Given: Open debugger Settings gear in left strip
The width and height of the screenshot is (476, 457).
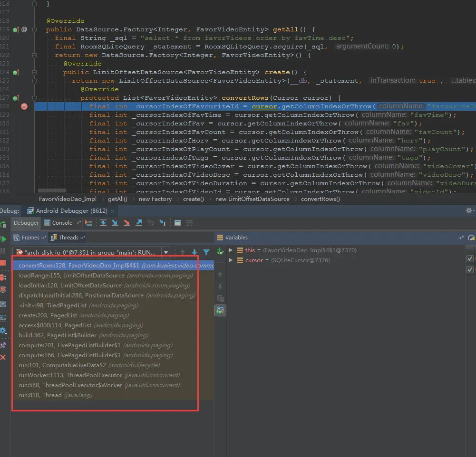Looking at the screenshot, I should 3,331.
